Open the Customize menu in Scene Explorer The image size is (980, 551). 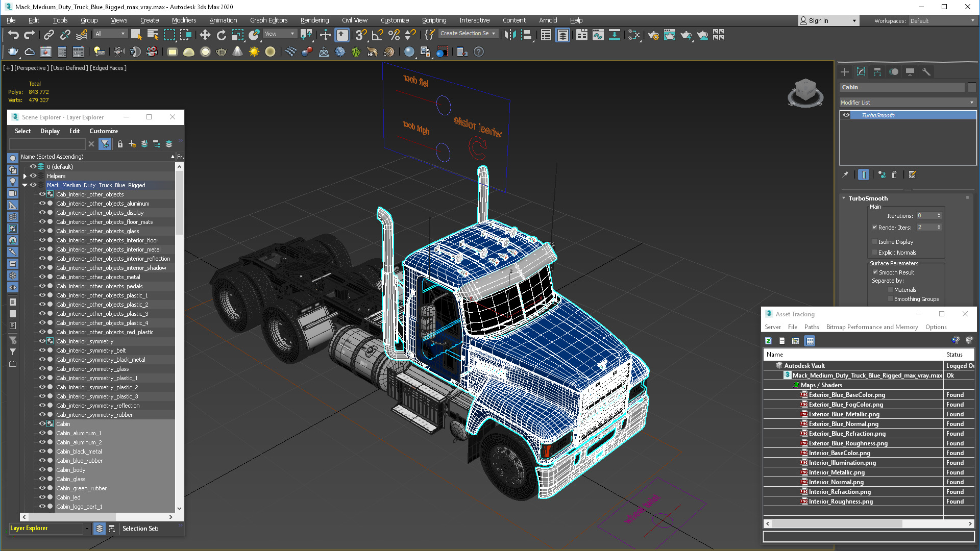click(x=104, y=131)
